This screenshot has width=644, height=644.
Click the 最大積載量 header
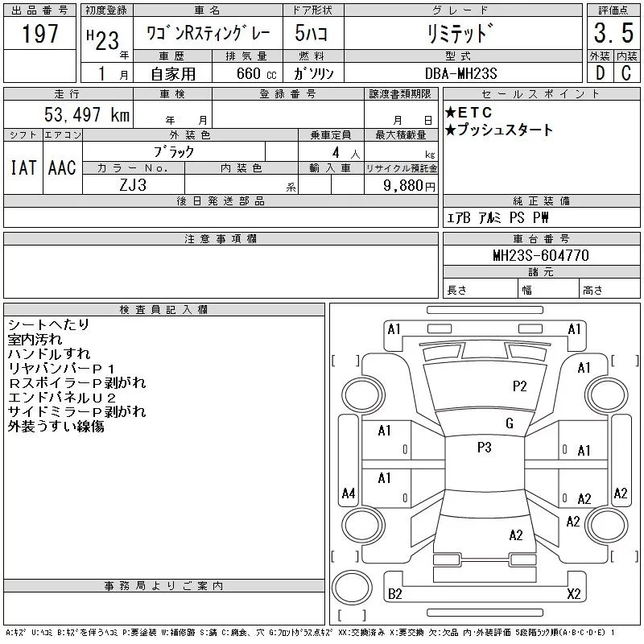tap(401, 135)
